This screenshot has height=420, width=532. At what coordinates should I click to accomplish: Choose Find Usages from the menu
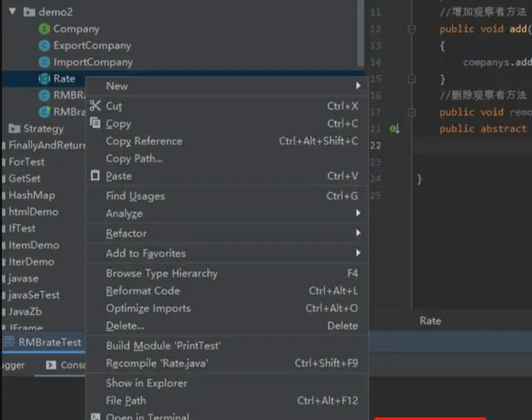click(135, 196)
